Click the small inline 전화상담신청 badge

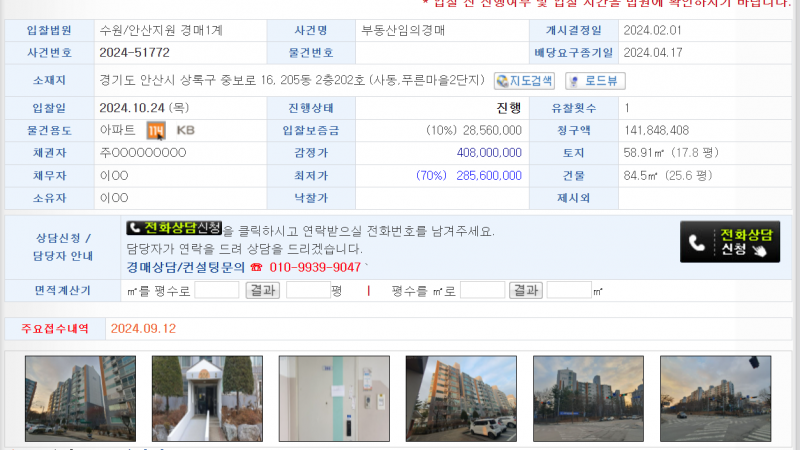(174, 229)
